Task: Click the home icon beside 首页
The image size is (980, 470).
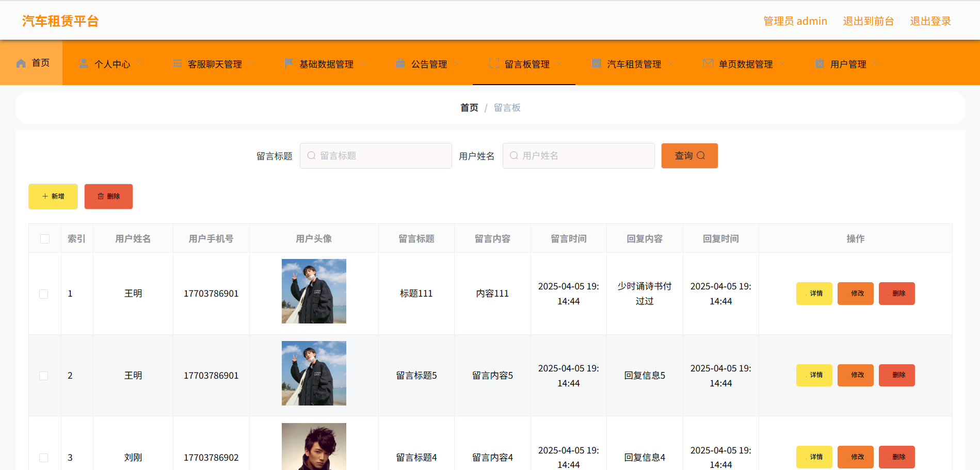Action: coord(21,63)
